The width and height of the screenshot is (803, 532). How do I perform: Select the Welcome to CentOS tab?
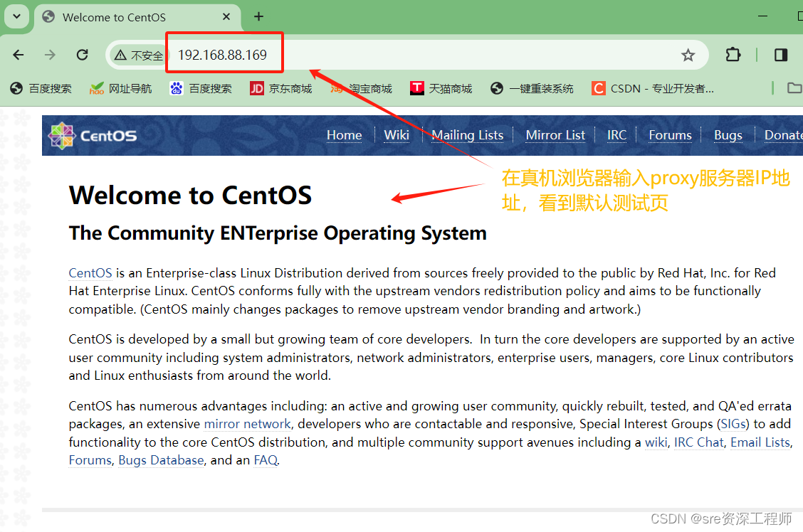[137, 17]
